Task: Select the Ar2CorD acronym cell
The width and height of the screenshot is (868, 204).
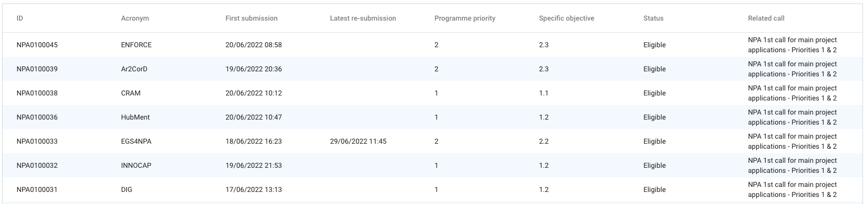Action: point(134,69)
